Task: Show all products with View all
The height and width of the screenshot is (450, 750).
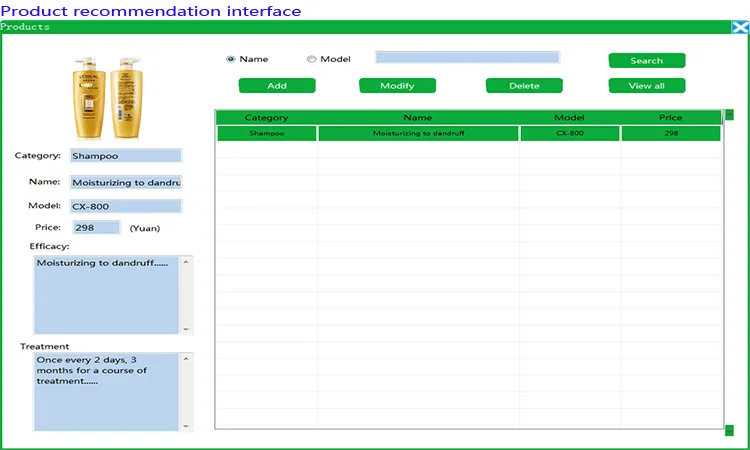Action: (646, 86)
